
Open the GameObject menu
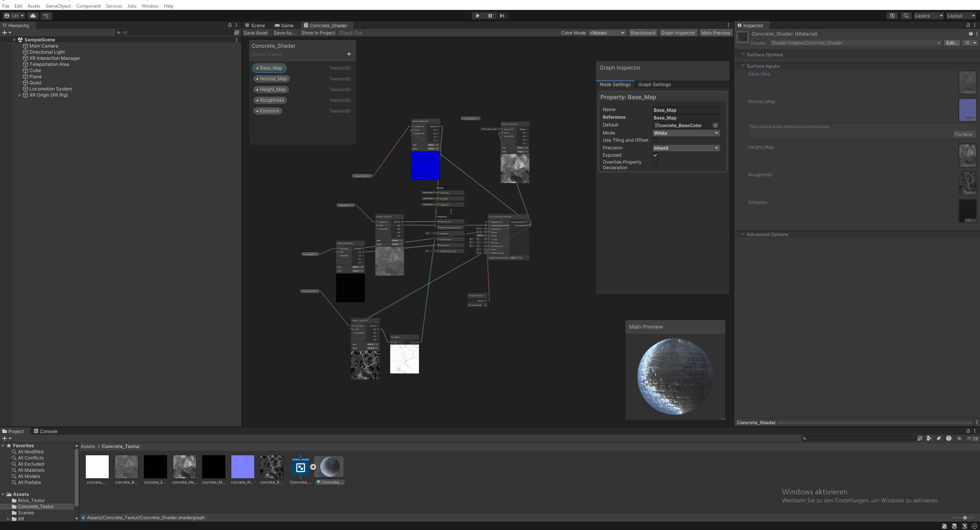58,6
